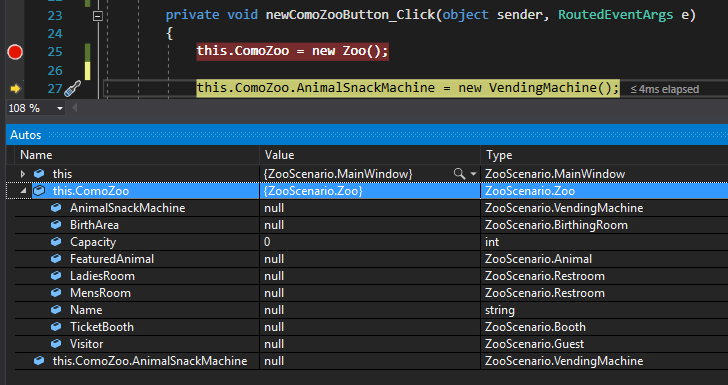Select the Autos panel title tab
This screenshot has height=385, width=728.
click(26, 135)
